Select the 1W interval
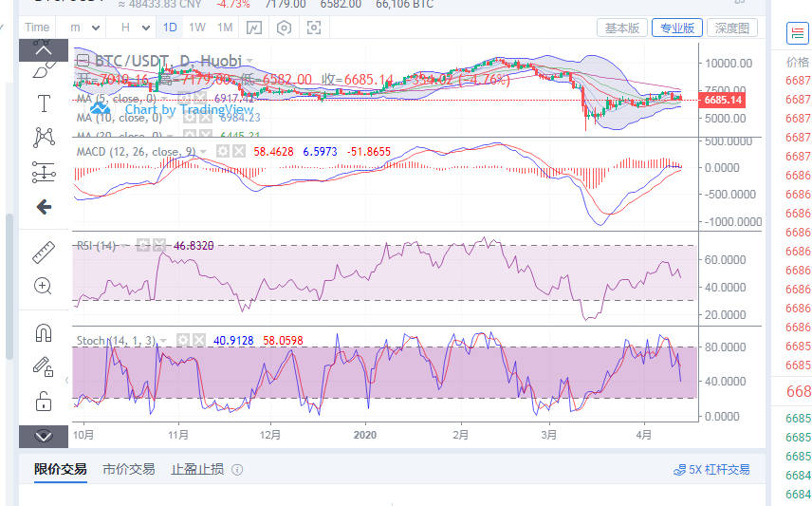Screen dimensions: 812x506 click(x=196, y=28)
